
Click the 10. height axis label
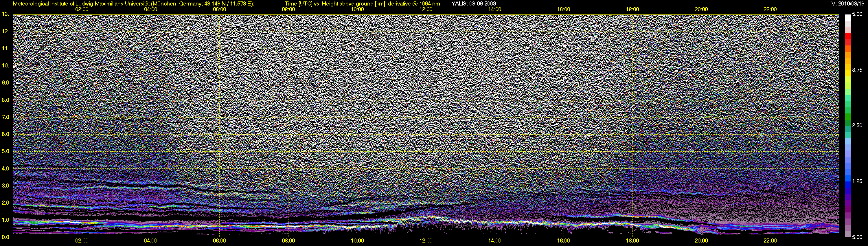coord(5,65)
